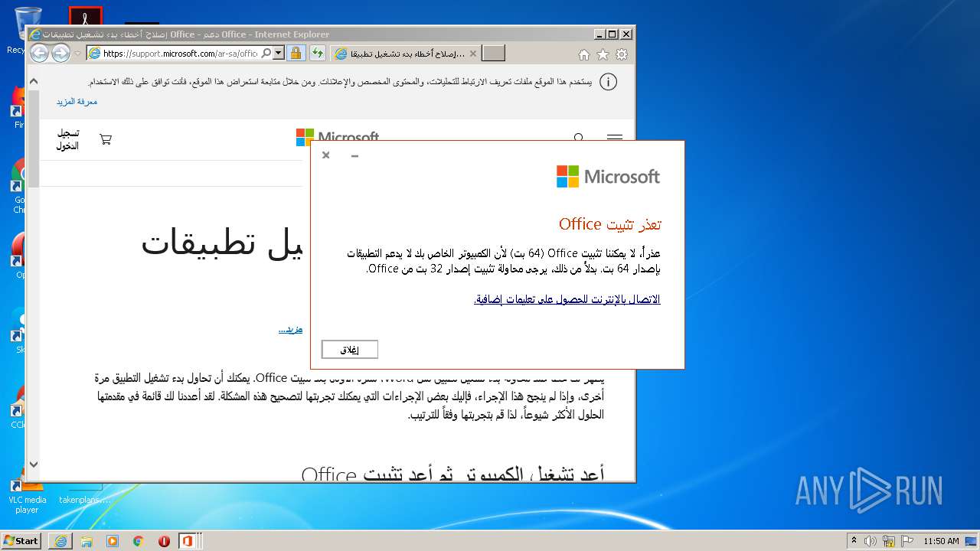Open the shopping cart icon
Viewport: 980px width, 551px height.
106,139
